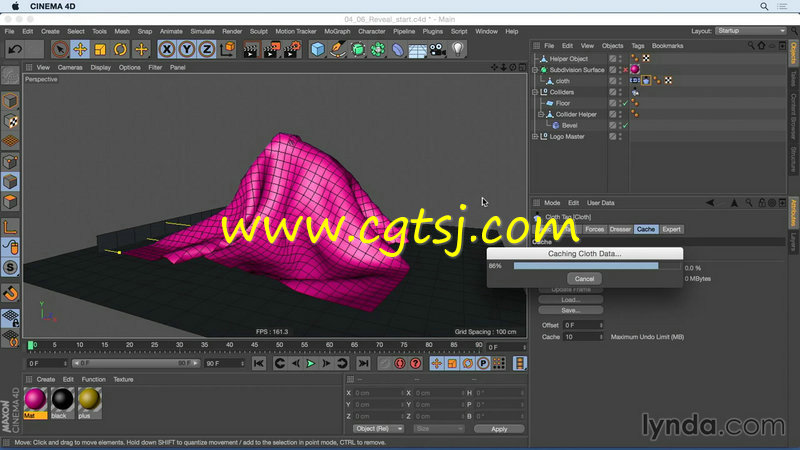Activate the Move tool in top toolbar

[x=80, y=49]
